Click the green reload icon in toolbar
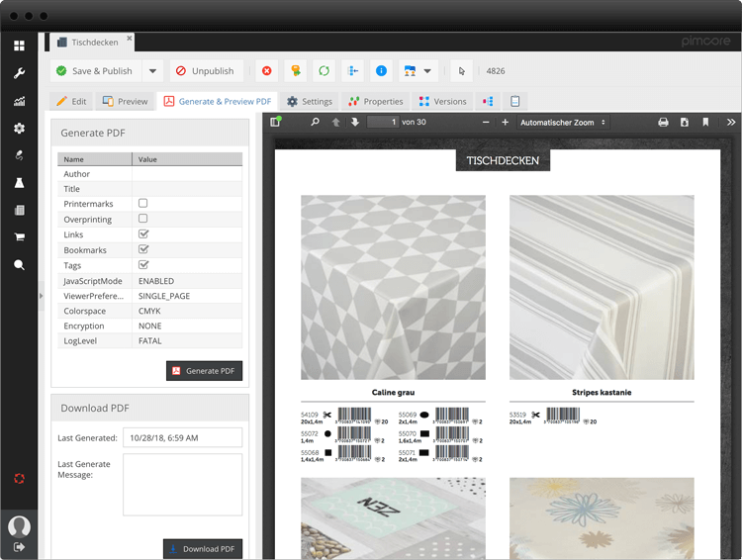The image size is (742, 560). (324, 71)
